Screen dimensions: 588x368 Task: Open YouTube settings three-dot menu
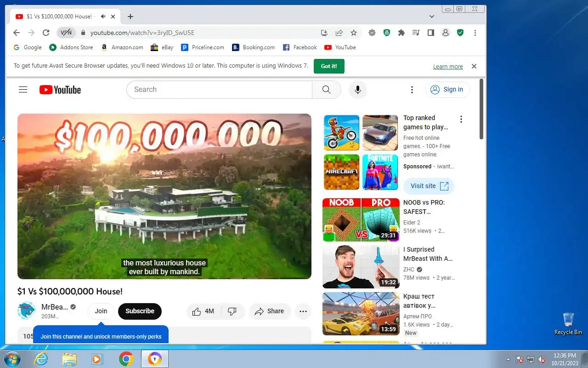click(412, 90)
